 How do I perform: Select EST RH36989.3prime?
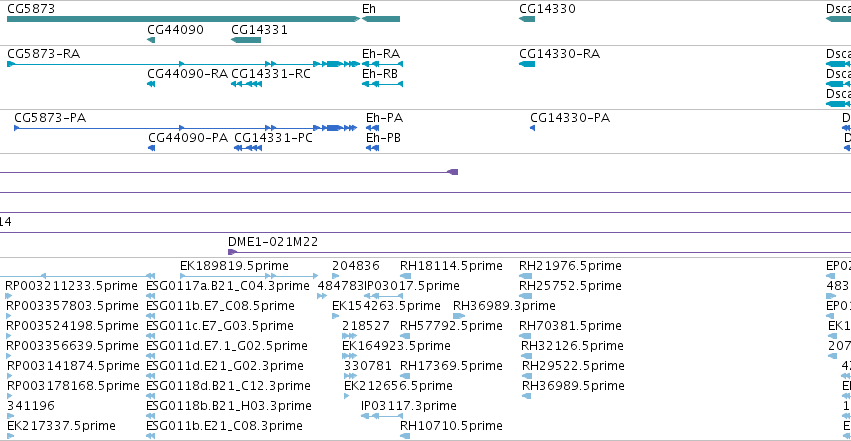coord(504,306)
